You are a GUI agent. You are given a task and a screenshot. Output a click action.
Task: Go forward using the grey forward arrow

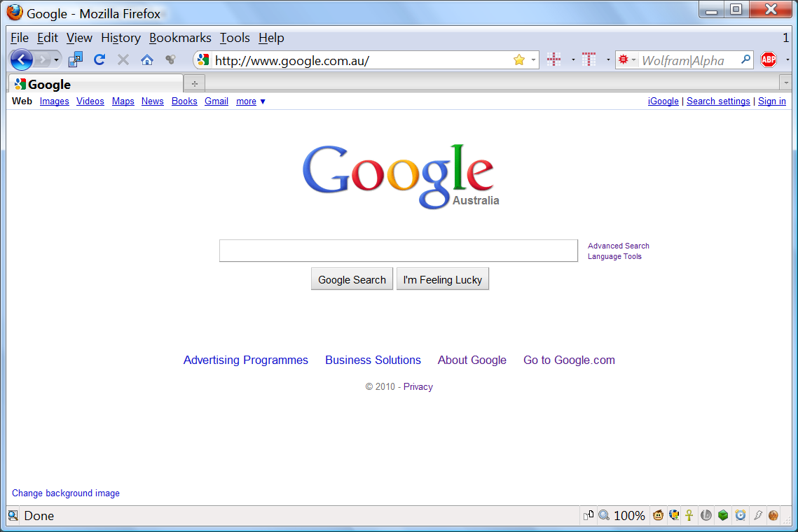[x=43, y=60]
